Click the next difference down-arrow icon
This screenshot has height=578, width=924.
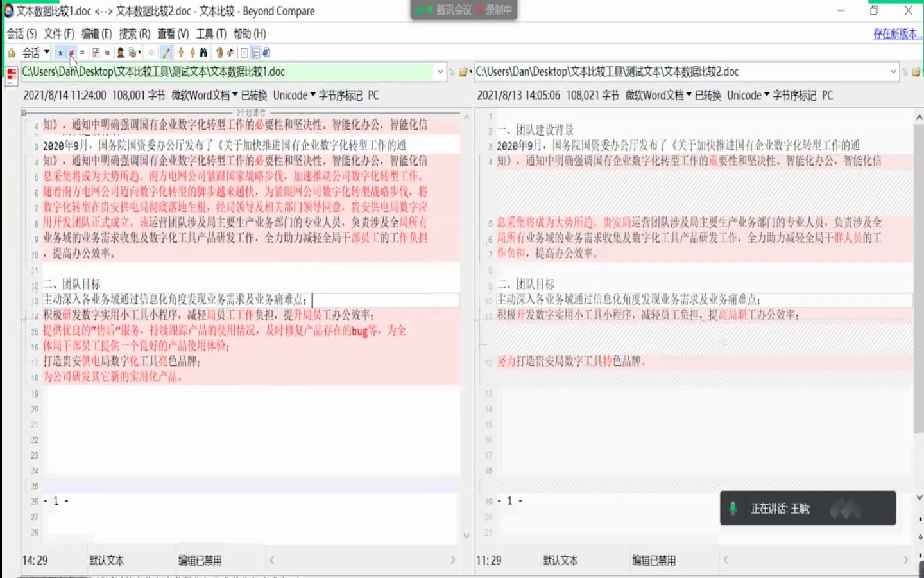(181, 53)
